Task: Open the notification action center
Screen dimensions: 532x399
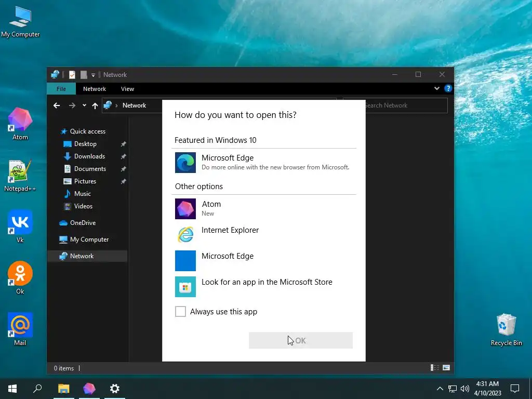Action: click(x=515, y=389)
